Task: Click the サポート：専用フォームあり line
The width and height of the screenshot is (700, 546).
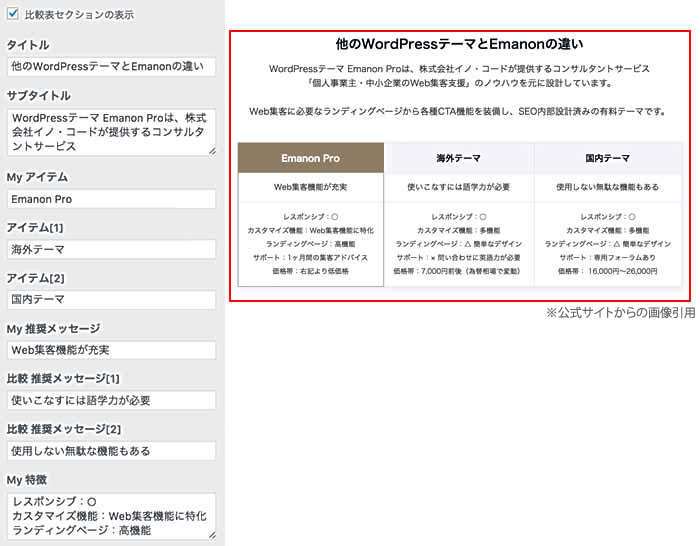Action: tap(608, 258)
